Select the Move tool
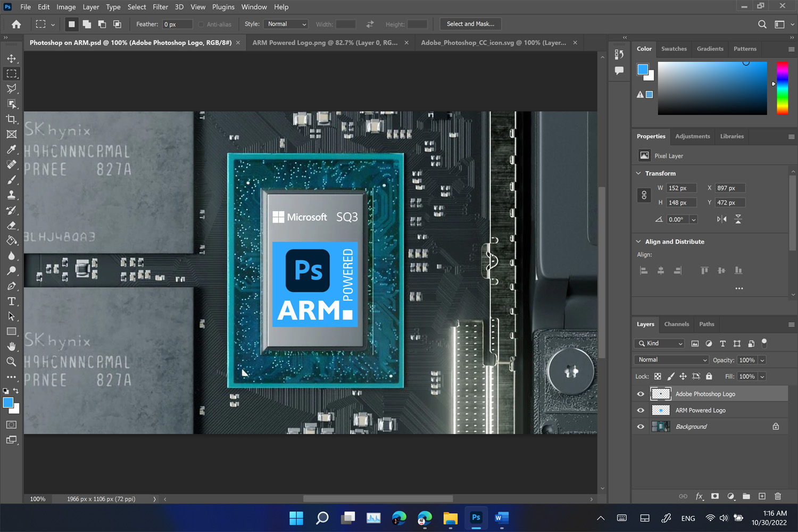Image resolution: width=798 pixels, height=532 pixels. tap(11, 59)
